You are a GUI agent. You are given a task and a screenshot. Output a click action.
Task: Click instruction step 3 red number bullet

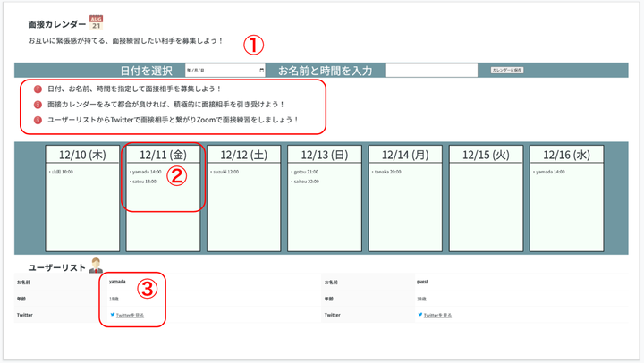38,120
